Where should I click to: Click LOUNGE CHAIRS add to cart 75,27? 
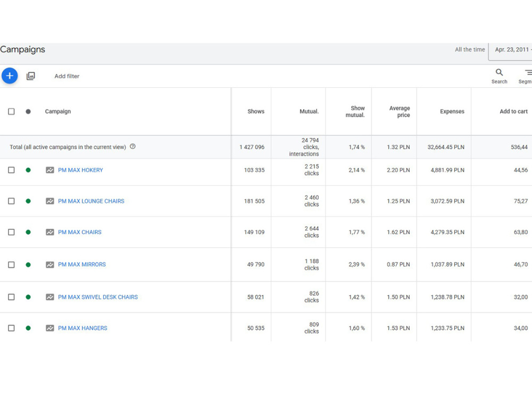521,201
